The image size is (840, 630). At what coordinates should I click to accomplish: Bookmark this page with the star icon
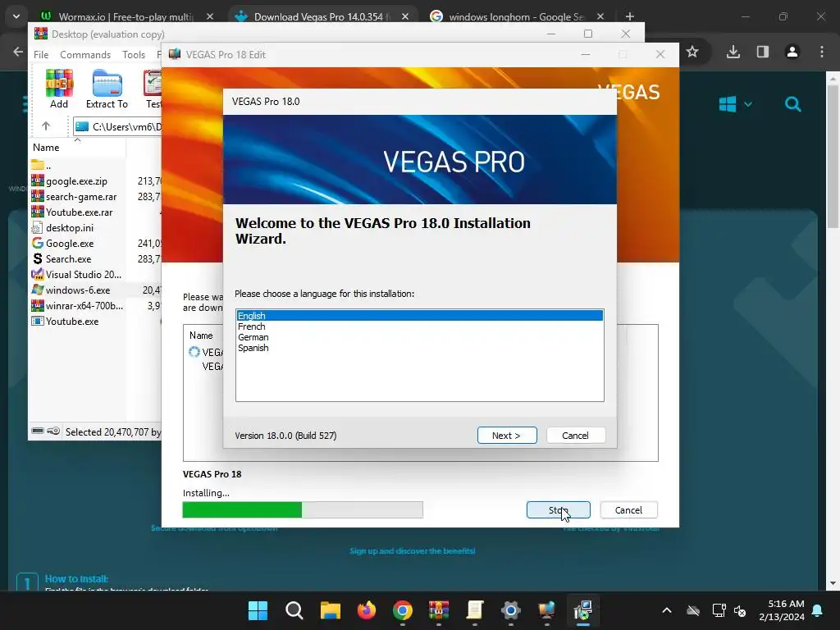(692, 52)
